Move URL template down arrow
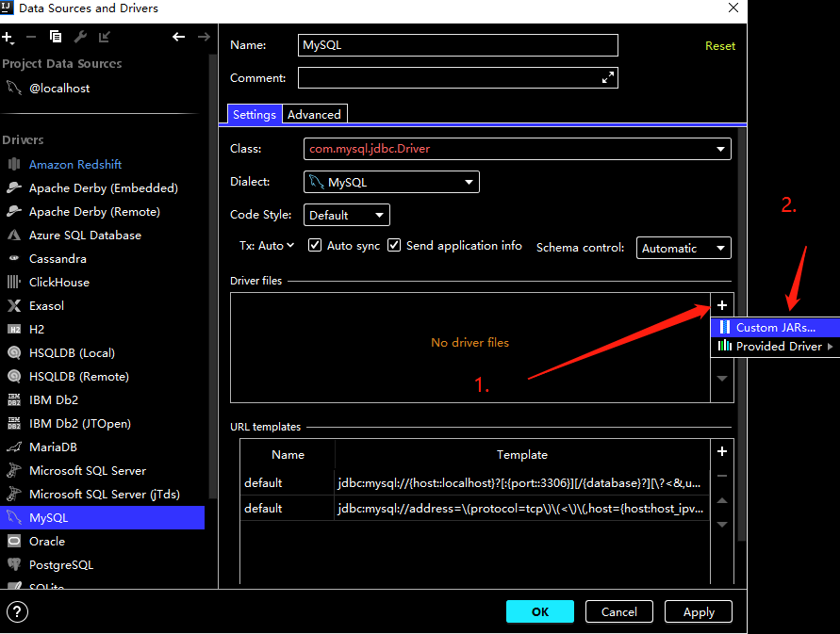 (721, 525)
